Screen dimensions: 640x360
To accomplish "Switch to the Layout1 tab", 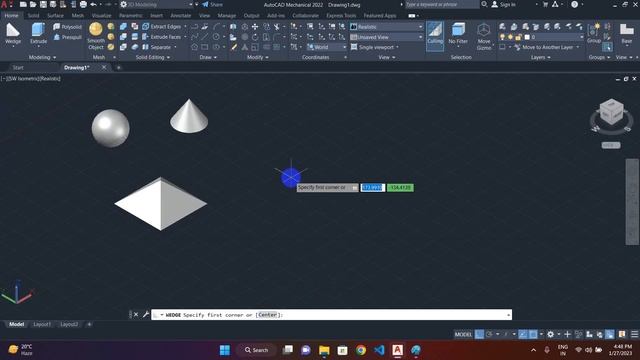I will tap(42, 324).
